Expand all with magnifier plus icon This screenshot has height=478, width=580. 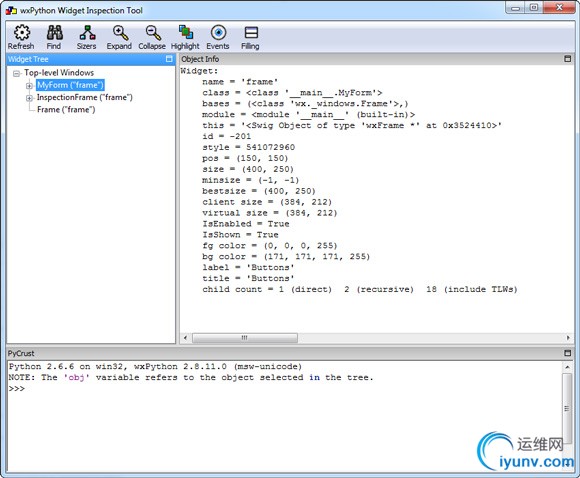click(120, 33)
